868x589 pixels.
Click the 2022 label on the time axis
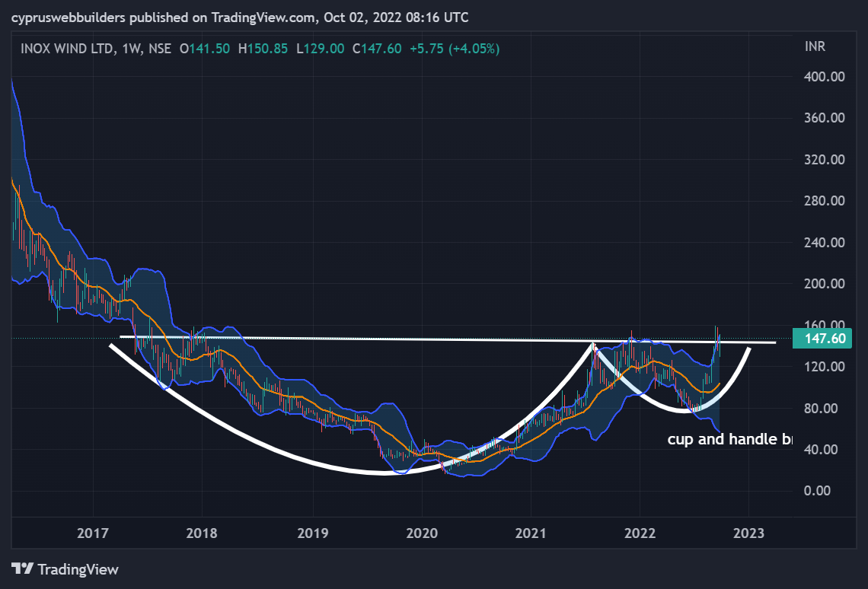coord(640,533)
